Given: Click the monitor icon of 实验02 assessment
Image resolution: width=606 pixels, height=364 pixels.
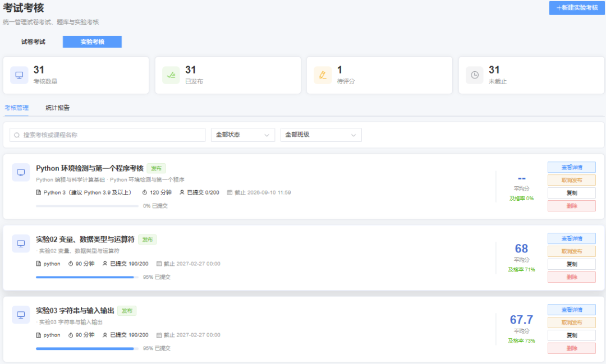Looking at the screenshot, I should tap(21, 243).
